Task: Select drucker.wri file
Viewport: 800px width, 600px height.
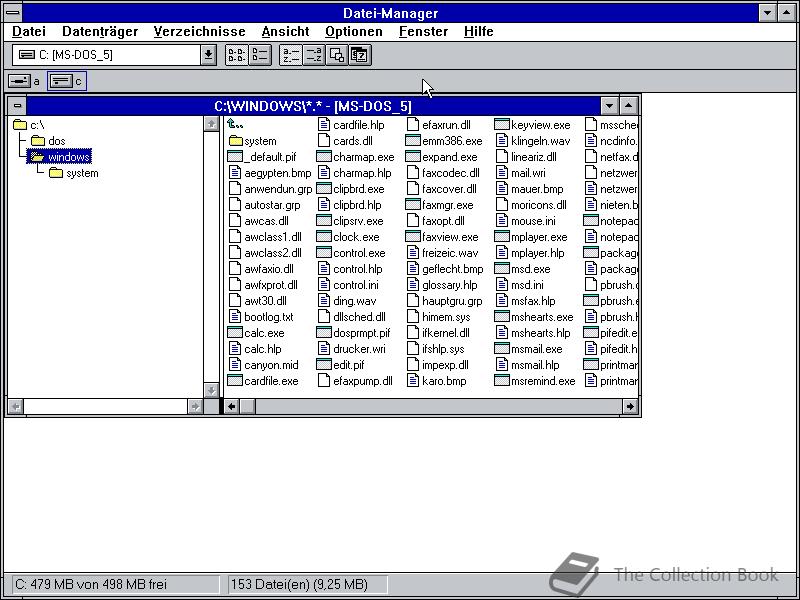Action: pos(351,349)
